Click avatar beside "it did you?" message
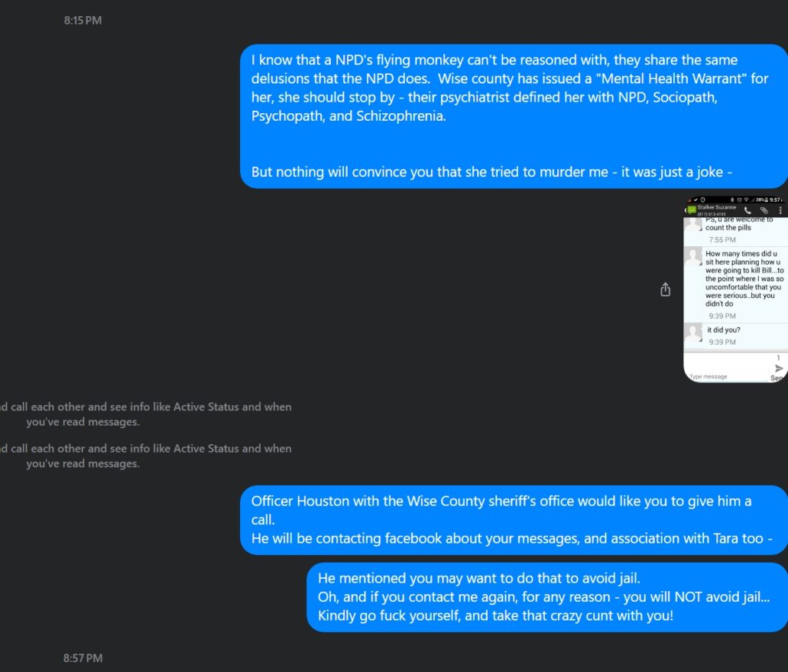The image size is (788, 672). pyautogui.click(x=693, y=333)
